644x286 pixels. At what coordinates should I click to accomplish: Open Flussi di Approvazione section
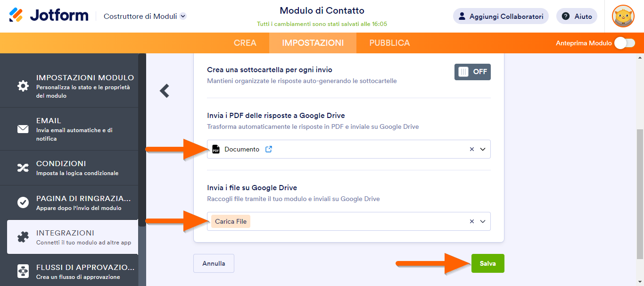tap(23, 271)
